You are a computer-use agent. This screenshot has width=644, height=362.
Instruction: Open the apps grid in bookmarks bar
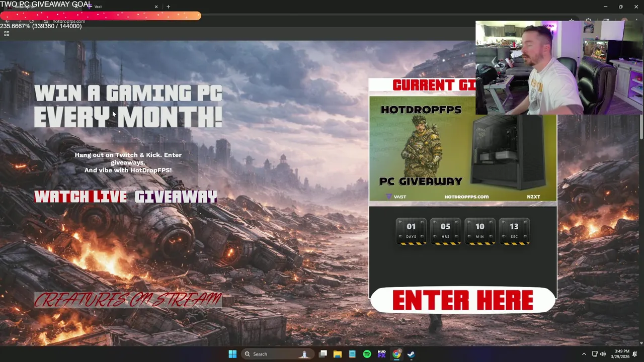tap(7, 34)
